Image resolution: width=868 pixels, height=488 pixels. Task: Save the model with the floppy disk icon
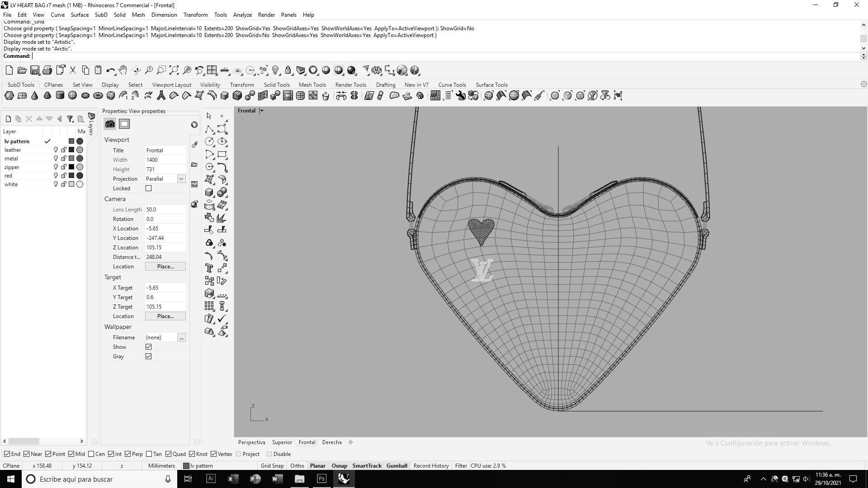coord(34,70)
